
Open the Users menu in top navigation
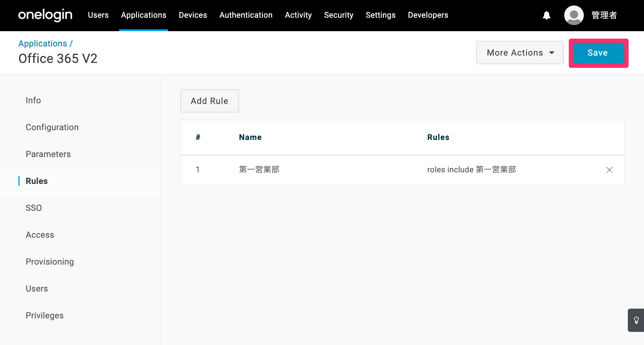pos(98,15)
